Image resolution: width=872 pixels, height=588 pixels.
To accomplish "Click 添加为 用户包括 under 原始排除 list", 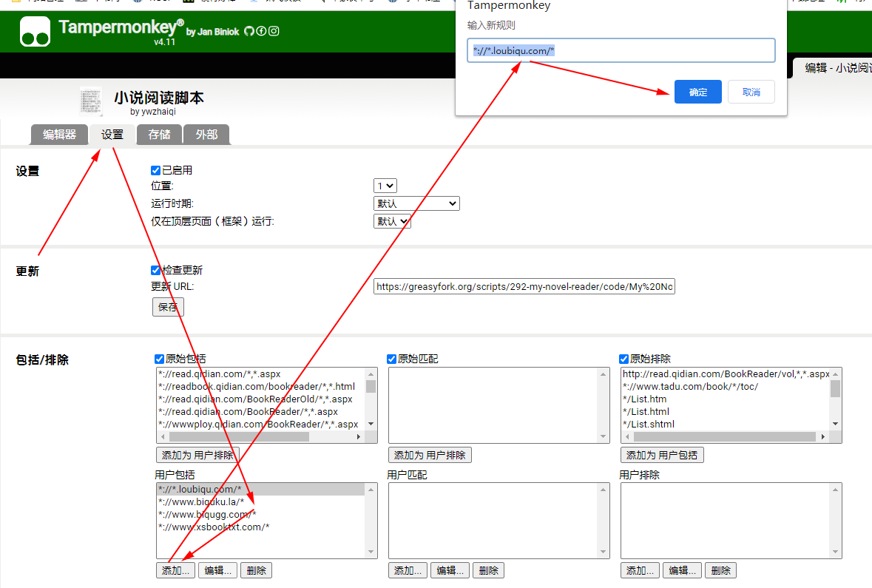I will (663, 455).
